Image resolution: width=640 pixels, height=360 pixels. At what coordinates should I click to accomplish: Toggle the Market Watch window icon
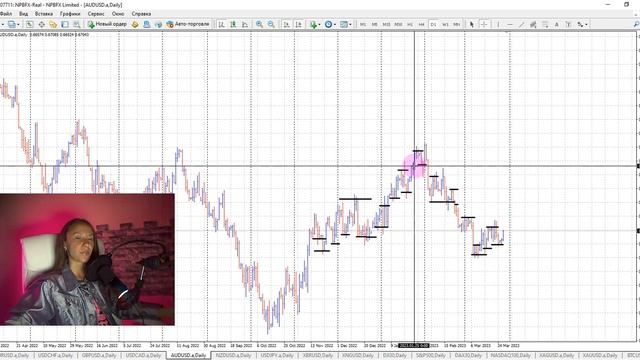click(x=30, y=24)
